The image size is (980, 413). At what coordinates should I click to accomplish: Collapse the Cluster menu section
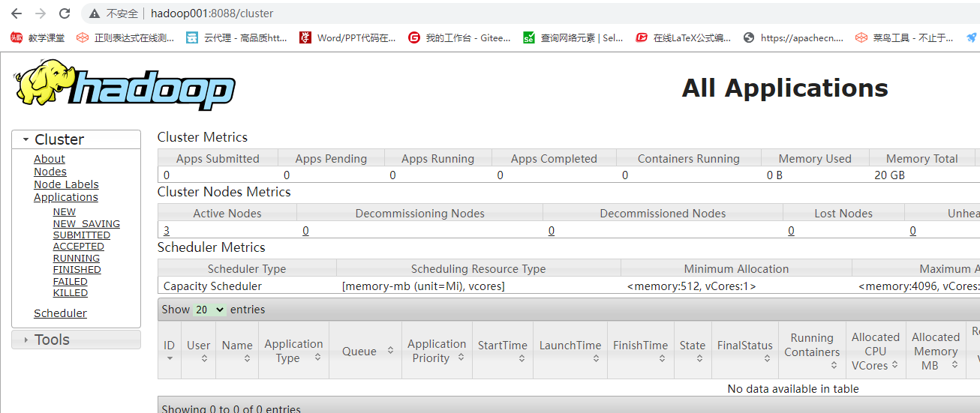(x=76, y=139)
